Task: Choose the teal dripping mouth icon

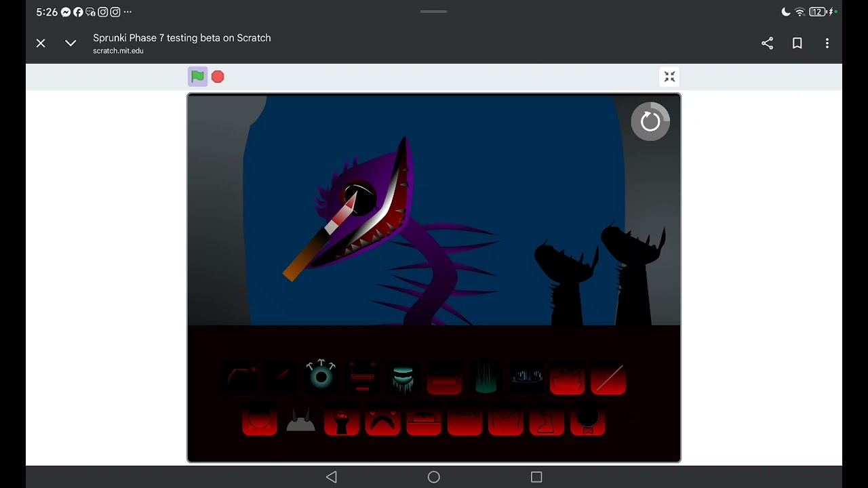Action: tap(403, 378)
